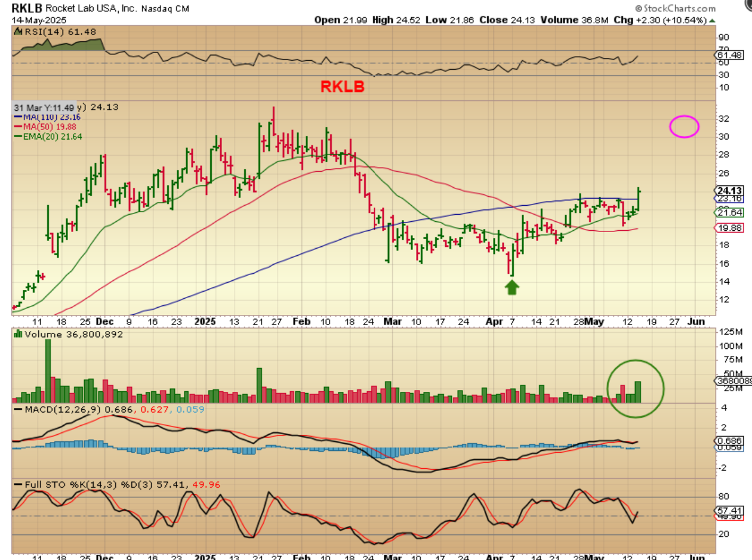752x560 pixels.
Task: Click the 24.13 last-price tag on the price axis
Action: [731, 190]
